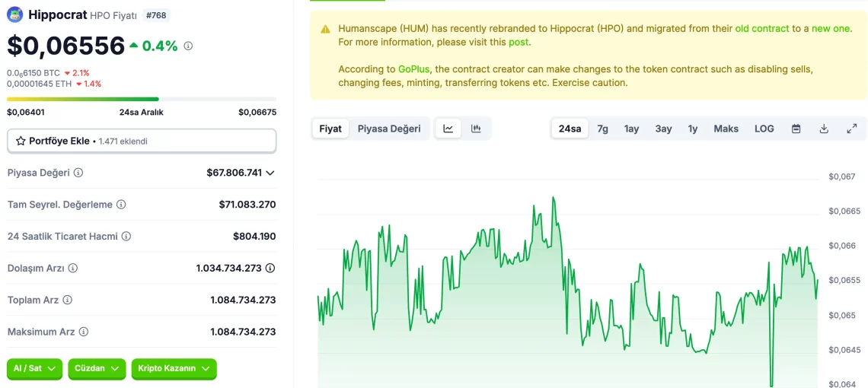Image resolution: width=868 pixels, height=388 pixels.
Task: Switch chart to Piyasa Değeri
Action: (x=389, y=129)
